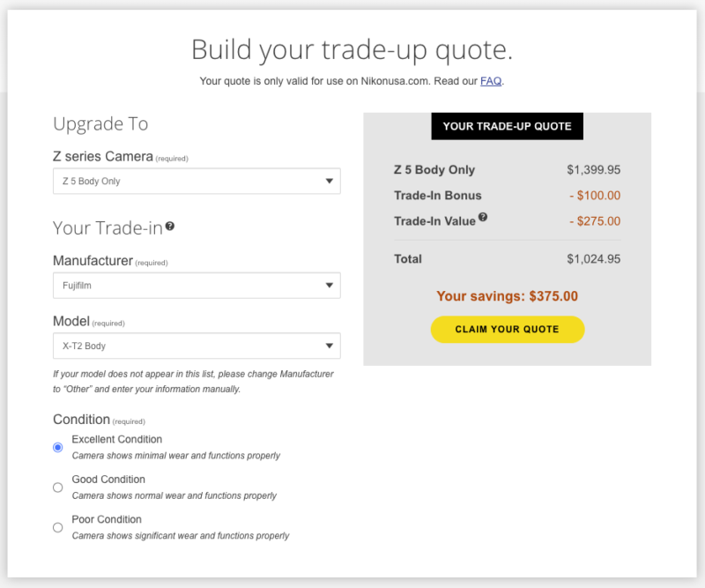Viewport: 705px width, 588px height.
Task: Open Z series Camera dropdown
Action: [x=196, y=182]
